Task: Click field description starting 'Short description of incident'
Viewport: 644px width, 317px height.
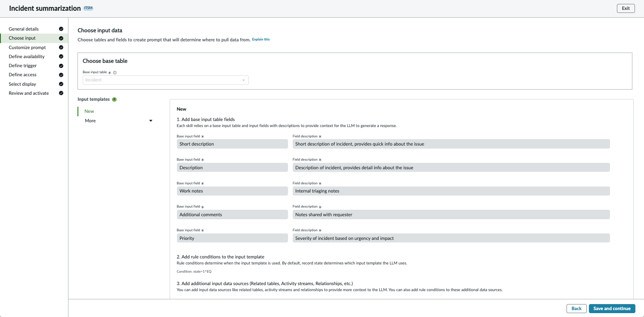Action: click(x=451, y=144)
